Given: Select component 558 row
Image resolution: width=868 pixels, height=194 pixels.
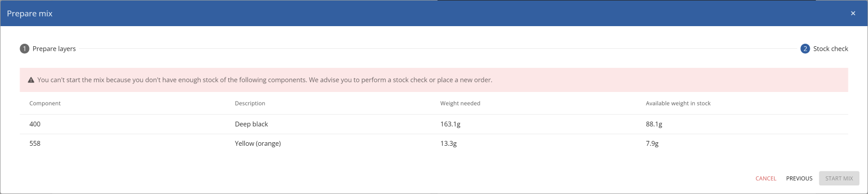Looking at the screenshot, I should [x=434, y=144].
